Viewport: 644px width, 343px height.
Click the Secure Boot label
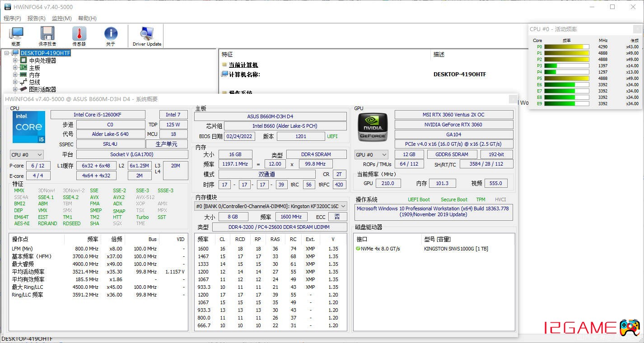454,199
